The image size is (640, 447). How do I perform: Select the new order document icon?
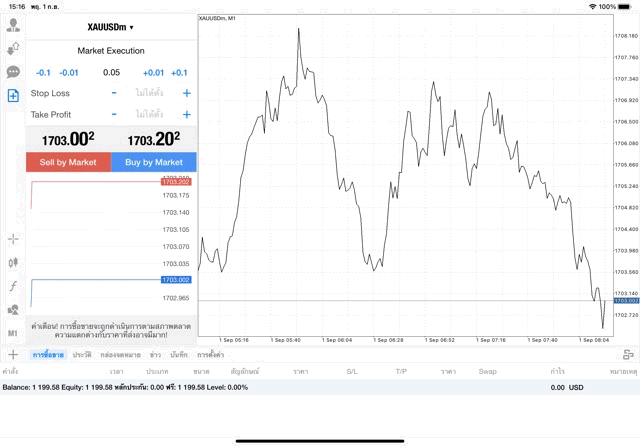13,95
